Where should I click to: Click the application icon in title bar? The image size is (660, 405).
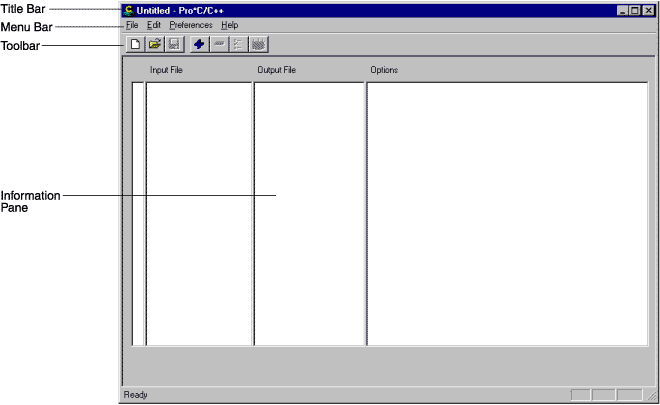[128, 10]
